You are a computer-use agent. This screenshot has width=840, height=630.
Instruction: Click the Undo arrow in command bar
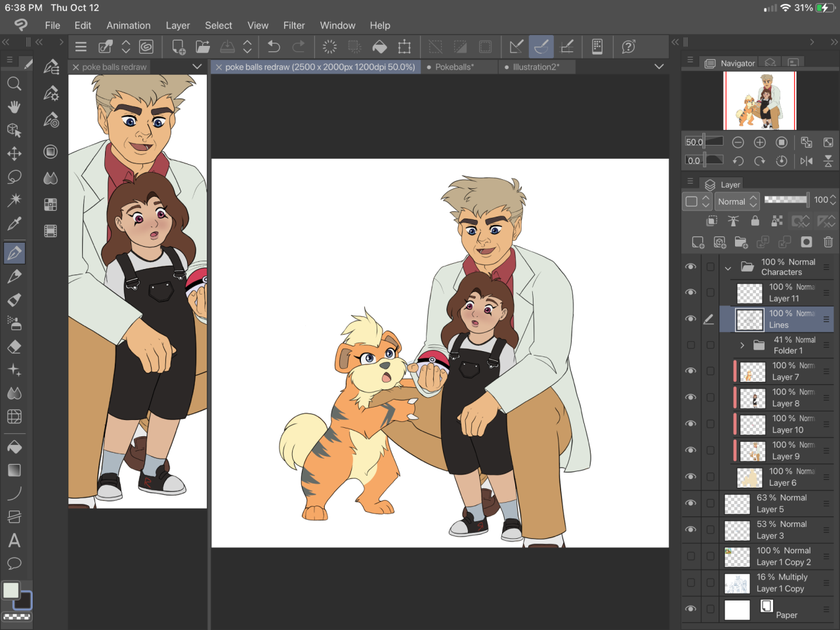click(274, 47)
